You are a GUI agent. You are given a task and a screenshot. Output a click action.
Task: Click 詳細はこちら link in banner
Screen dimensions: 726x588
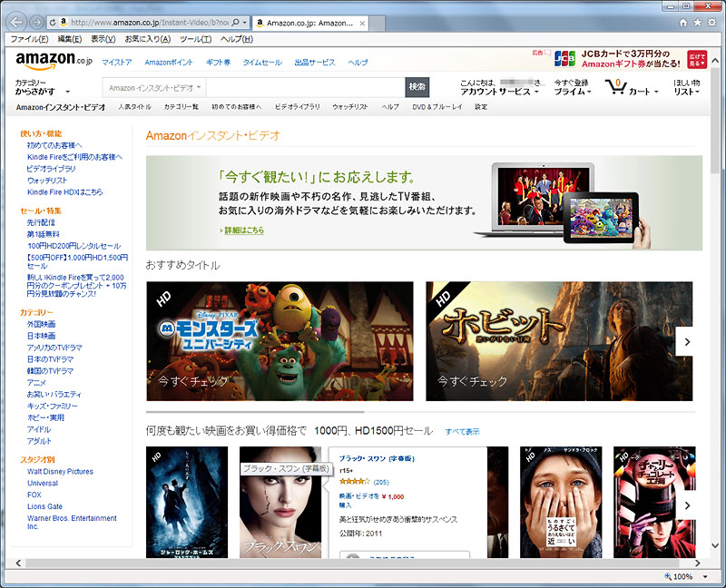(x=244, y=230)
